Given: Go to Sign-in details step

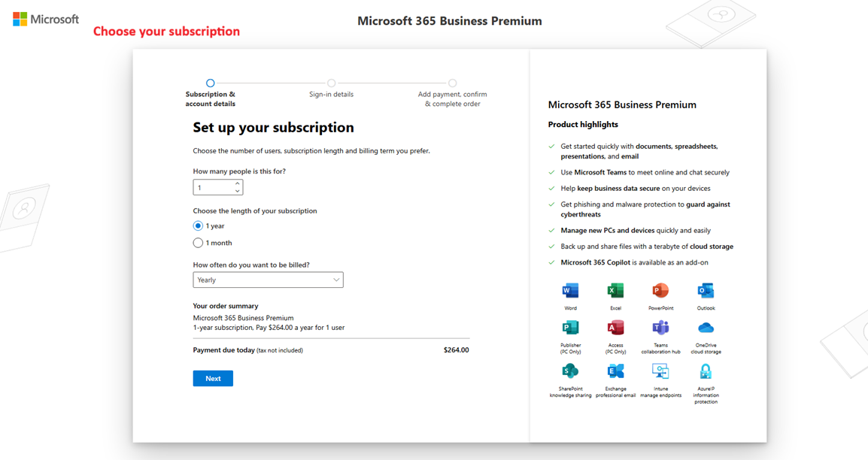Looking at the screenshot, I should (331, 83).
